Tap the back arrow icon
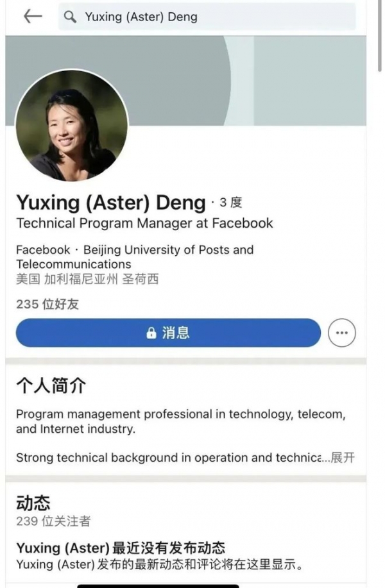This screenshot has width=385, height=588. tap(33, 17)
